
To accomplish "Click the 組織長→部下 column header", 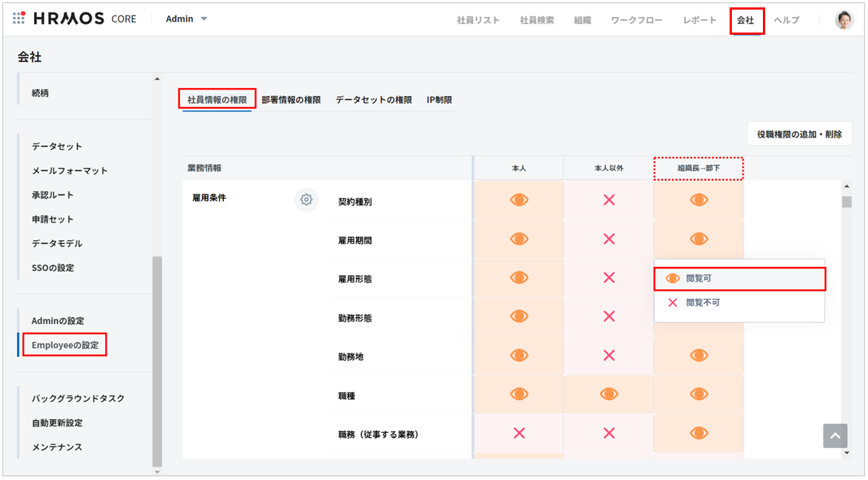I will point(699,168).
